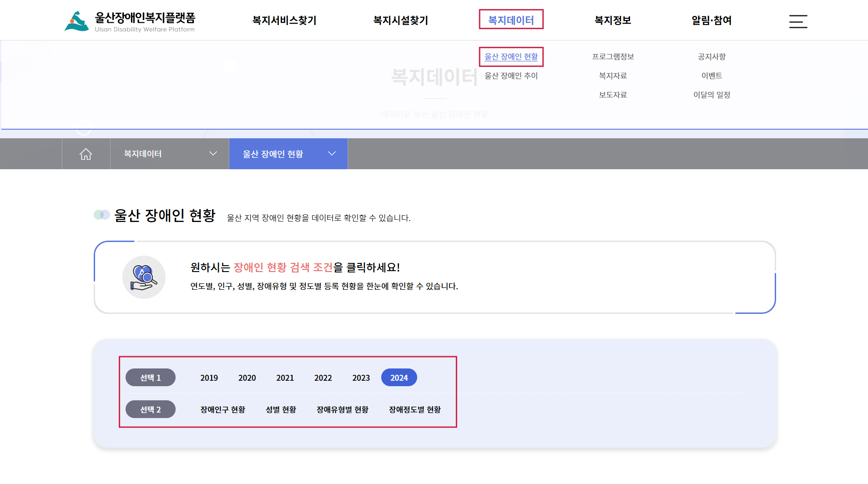Choose 장애정도별 현황 option

(415, 410)
